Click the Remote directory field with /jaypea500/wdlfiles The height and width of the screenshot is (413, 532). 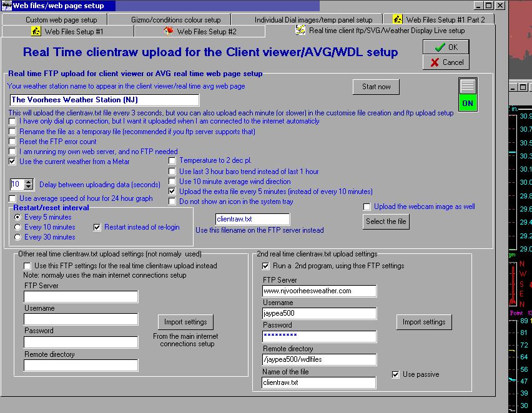[319, 359]
